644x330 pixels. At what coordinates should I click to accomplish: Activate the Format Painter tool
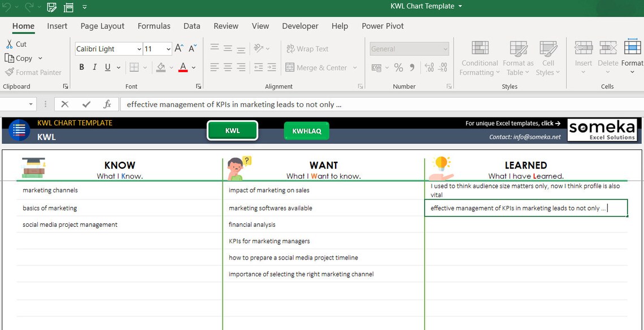pos(33,72)
